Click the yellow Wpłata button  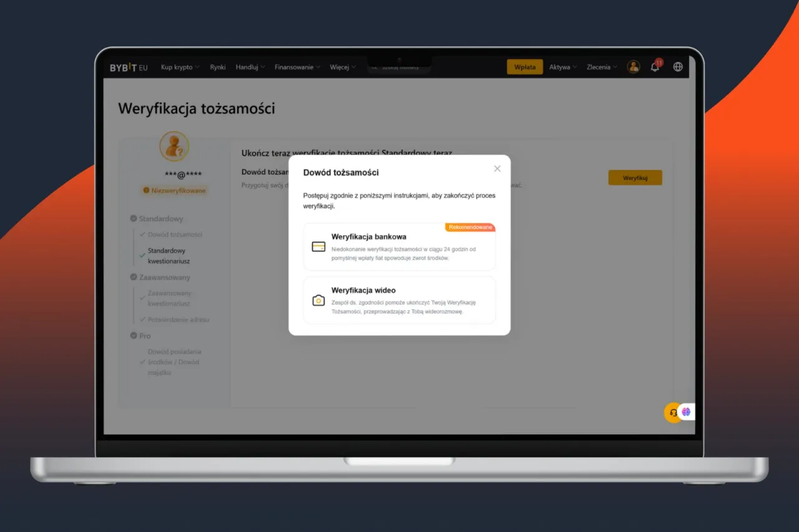point(524,67)
